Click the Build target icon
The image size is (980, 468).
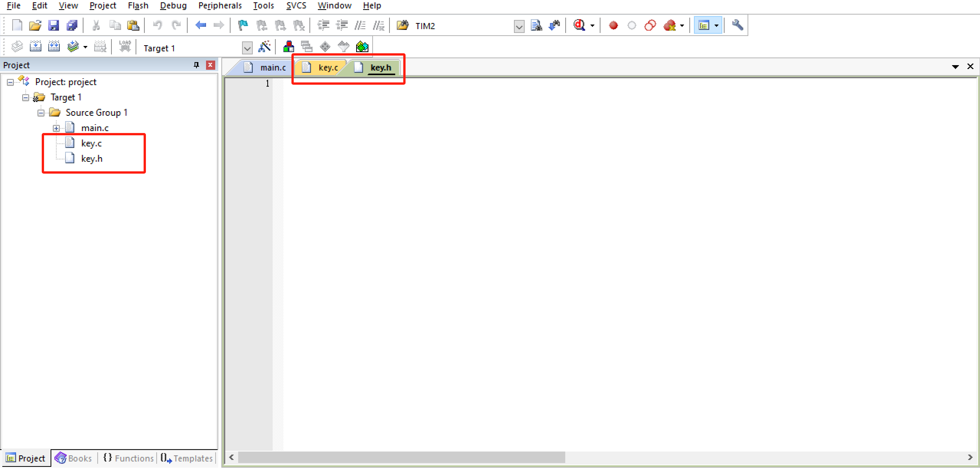click(x=36, y=47)
